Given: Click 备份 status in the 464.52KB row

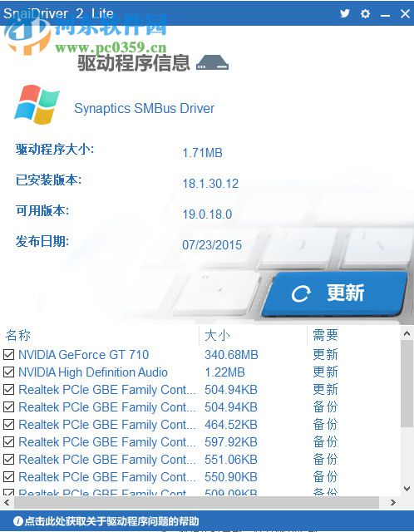Looking at the screenshot, I should click(325, 425).
